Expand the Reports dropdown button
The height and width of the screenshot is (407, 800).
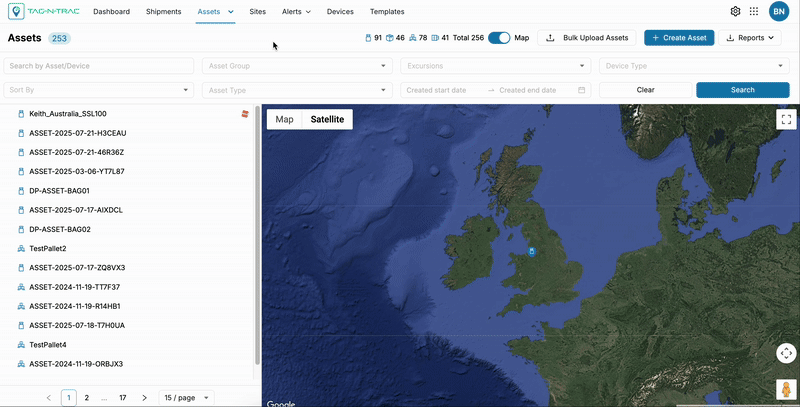pos(749,38)
